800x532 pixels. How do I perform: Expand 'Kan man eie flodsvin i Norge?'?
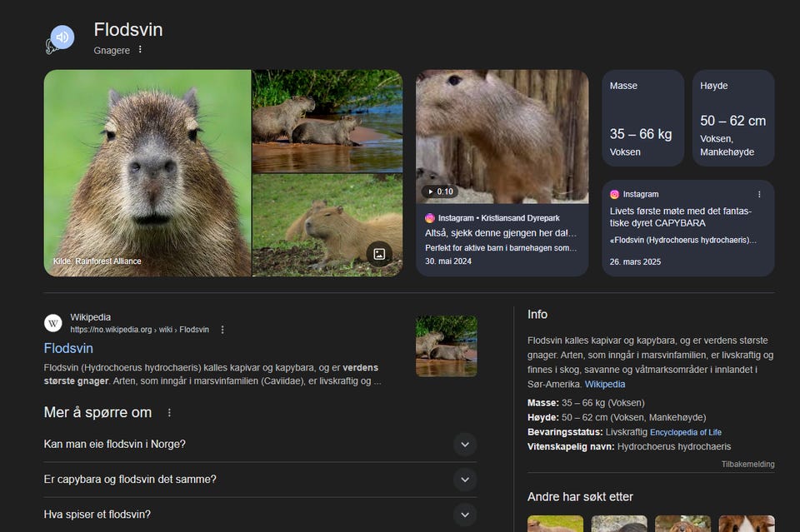[x=465, y=445]
